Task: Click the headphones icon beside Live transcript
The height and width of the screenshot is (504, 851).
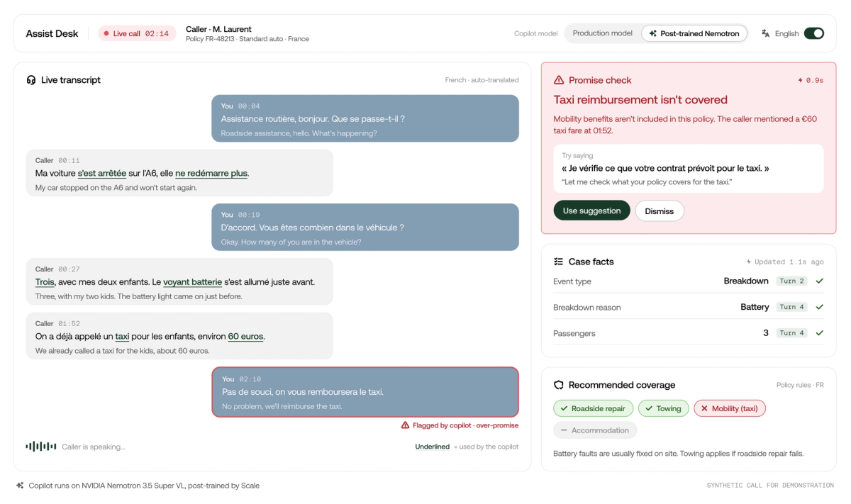Action: (x=31, y=80)
